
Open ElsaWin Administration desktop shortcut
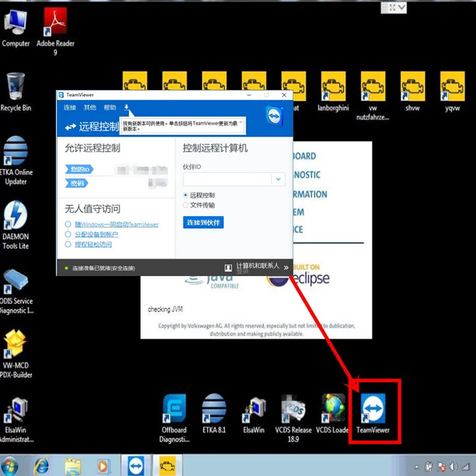(x=17, y=420)
